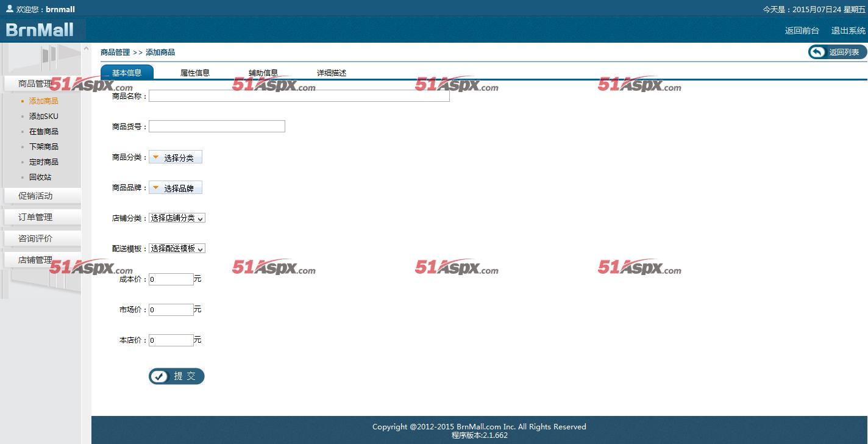Submit the form with 提交 button

[177, 376]
